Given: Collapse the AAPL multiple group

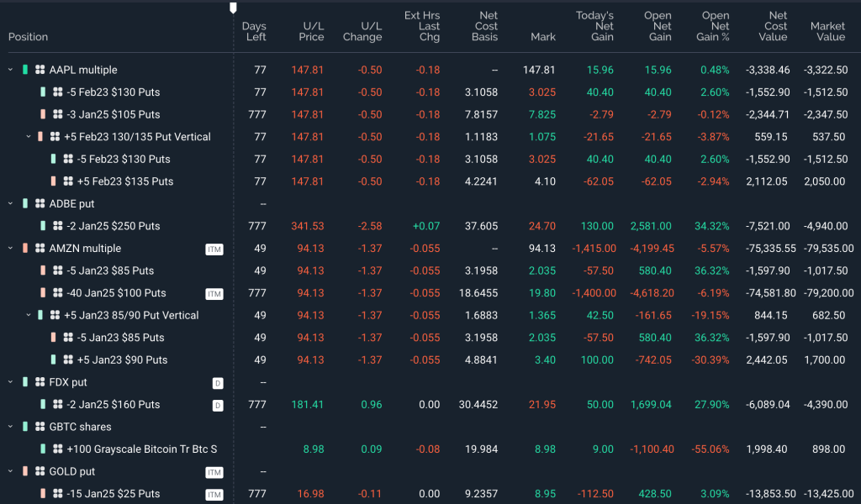Looking at the screenshot, I should tap(11, 70).
